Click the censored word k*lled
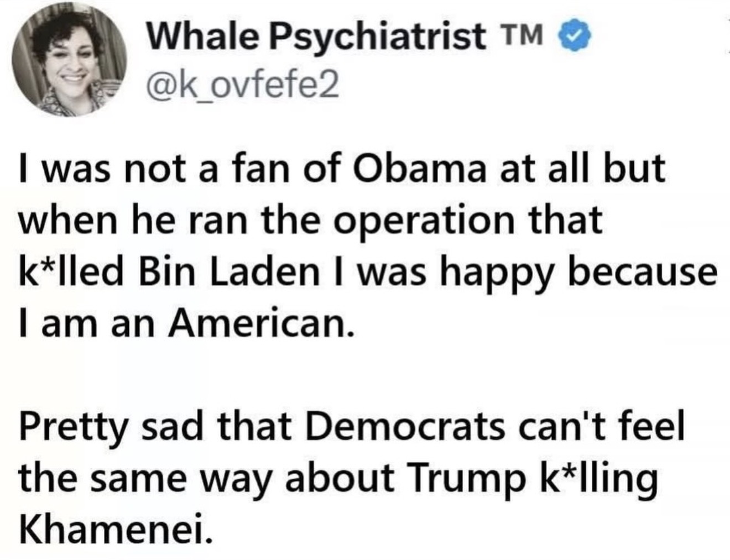This screenshot has height=560, width=730. pyautogui.click(x=72, y=273)
